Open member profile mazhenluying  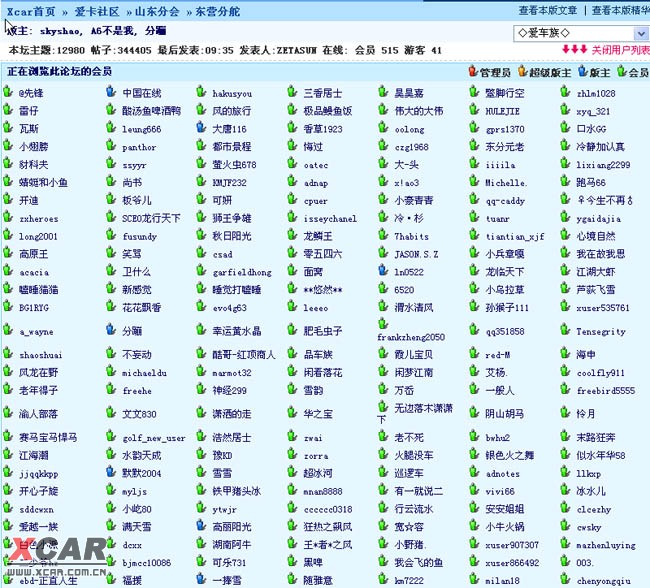tap(606, 546)
